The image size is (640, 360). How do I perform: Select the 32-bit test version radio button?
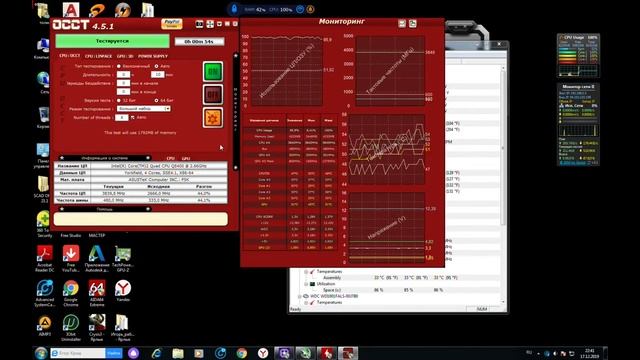(x=119, y=100)
